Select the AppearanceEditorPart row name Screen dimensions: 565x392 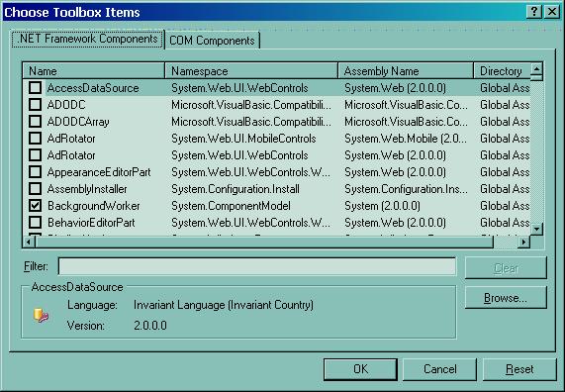click(x=99, y=172)
